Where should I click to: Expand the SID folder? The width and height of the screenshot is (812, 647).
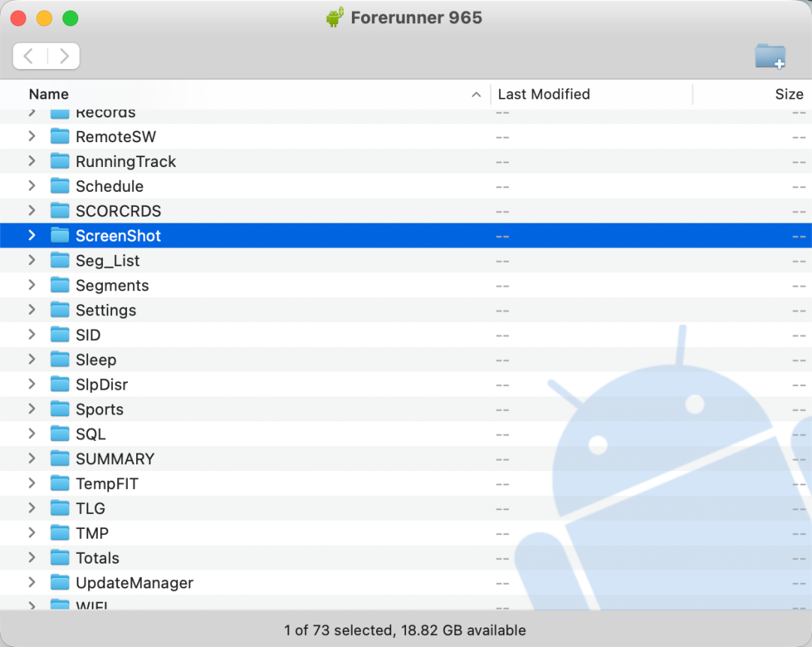pos(32,335)
